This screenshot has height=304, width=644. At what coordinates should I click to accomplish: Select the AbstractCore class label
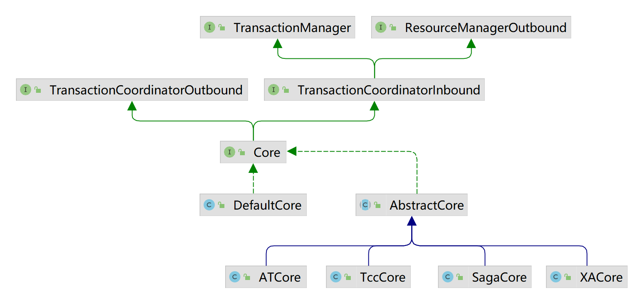click(427, 205)
